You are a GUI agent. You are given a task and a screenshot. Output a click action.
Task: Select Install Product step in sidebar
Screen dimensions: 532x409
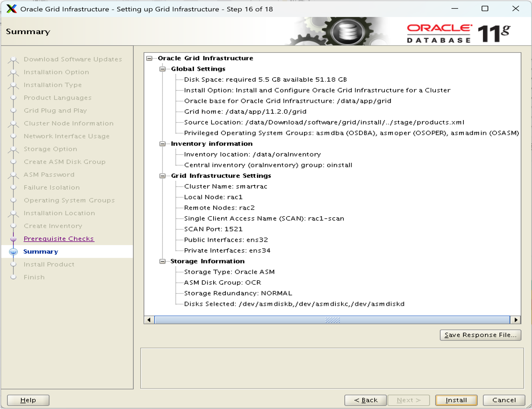coord(49,264)
